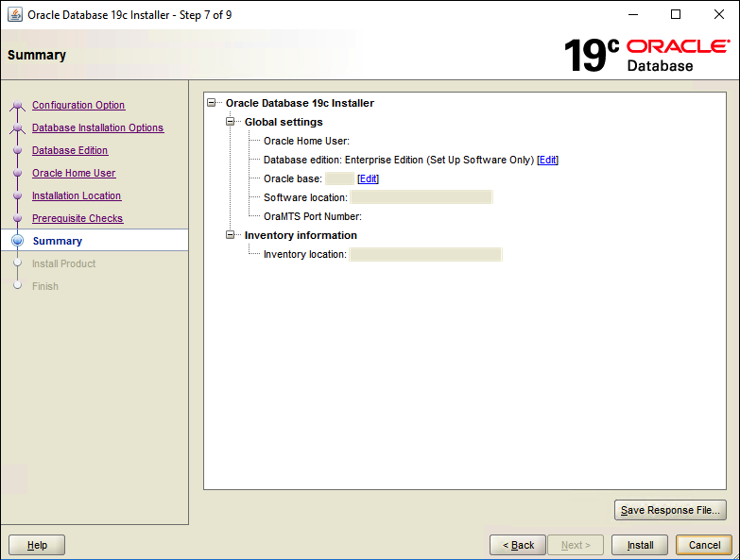Screen dimensions: 740x560
Task: Cancel the Oracle installation
Action: pyautogui.click(x=704, y=545)
